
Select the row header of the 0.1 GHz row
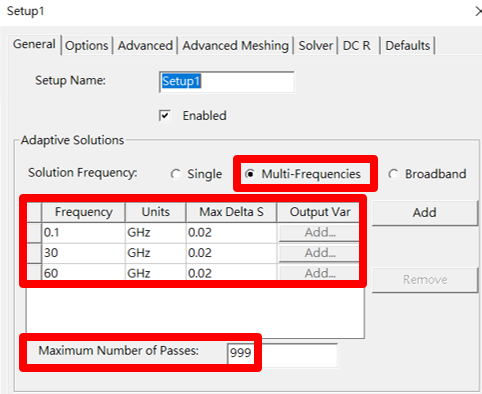click(x=34, y=233)
